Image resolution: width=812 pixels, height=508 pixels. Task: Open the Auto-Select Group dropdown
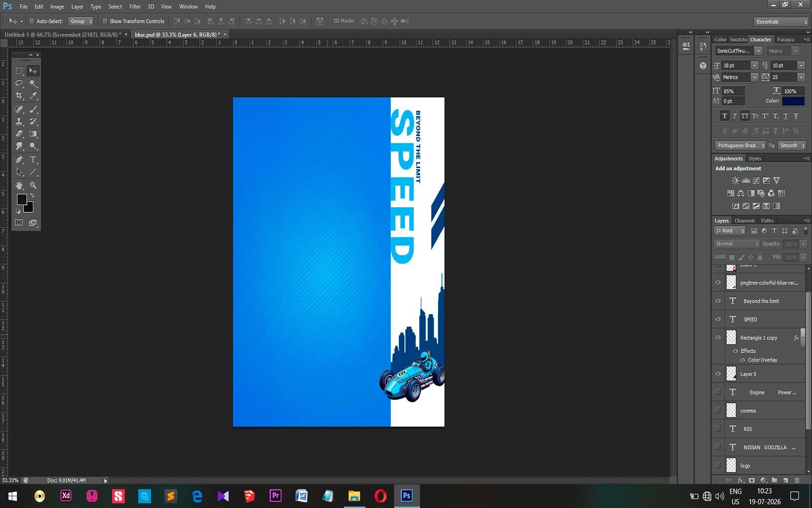pos(81,21)
